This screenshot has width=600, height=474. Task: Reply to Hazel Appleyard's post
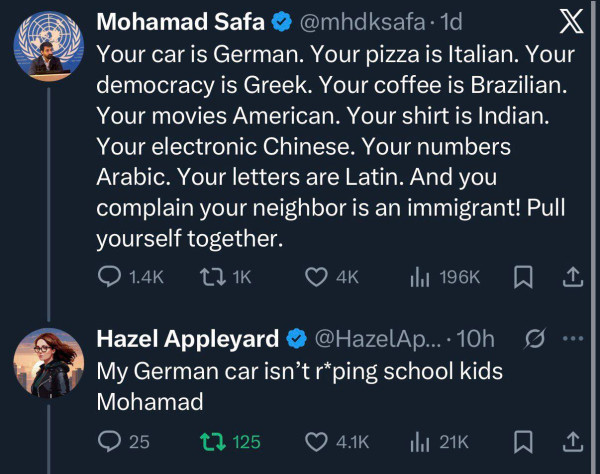110,441
